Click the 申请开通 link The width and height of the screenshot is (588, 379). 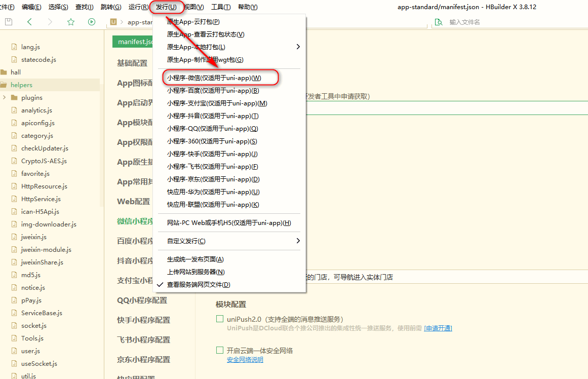click(438, 328)
